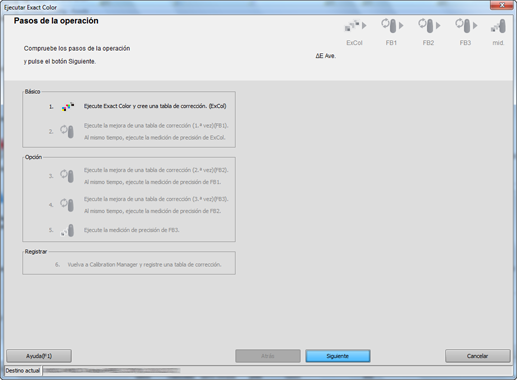Screen dimensions: 517x380
Task: Click the text 'Al mismo tiempo, ejecute la medición de precisión de FB1.'
Action: 152,182
